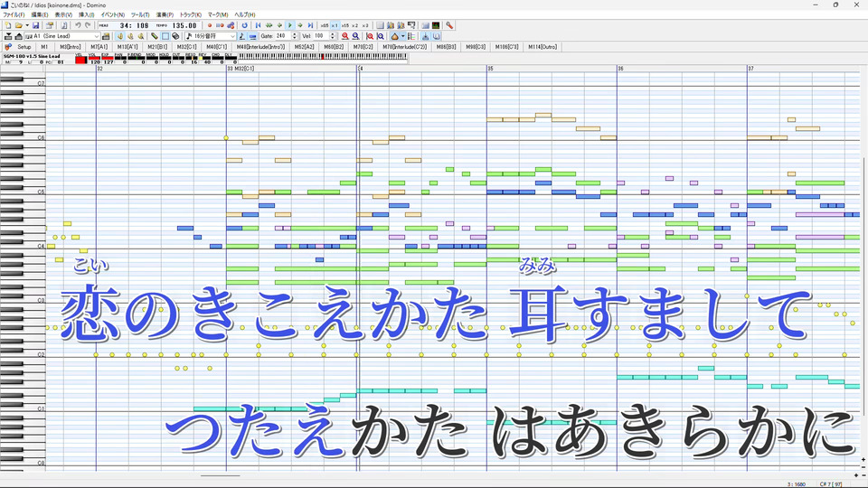The width and height of the screenshot is (868, 488).
Task: Click the Gate value field 240
Action: click(x=282, y=36)
